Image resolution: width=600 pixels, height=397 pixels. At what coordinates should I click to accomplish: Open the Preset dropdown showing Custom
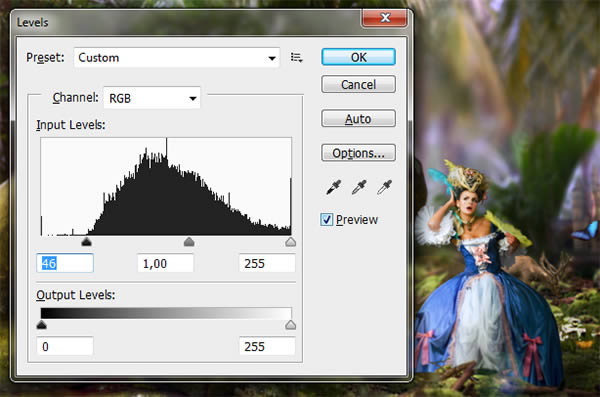(x=176, y=58)
